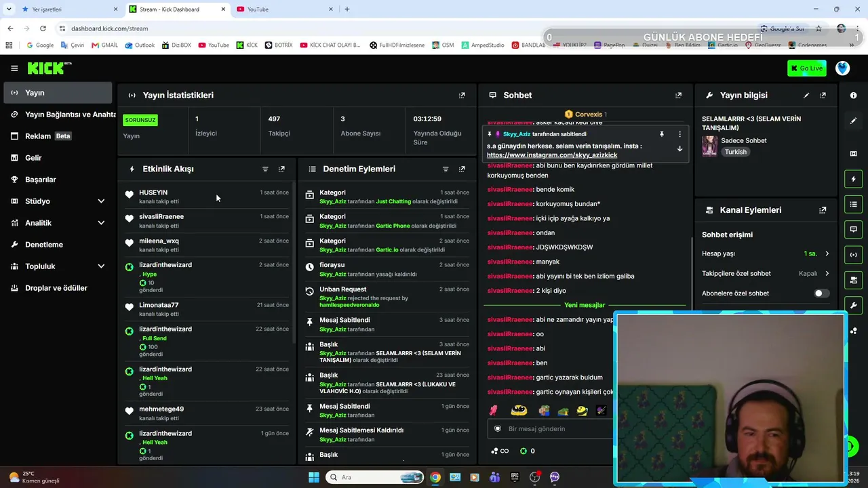This screenshot has height=488, width=868.
Task: Open the Chrome tab search dropdown
Action: tap(9, 9)
